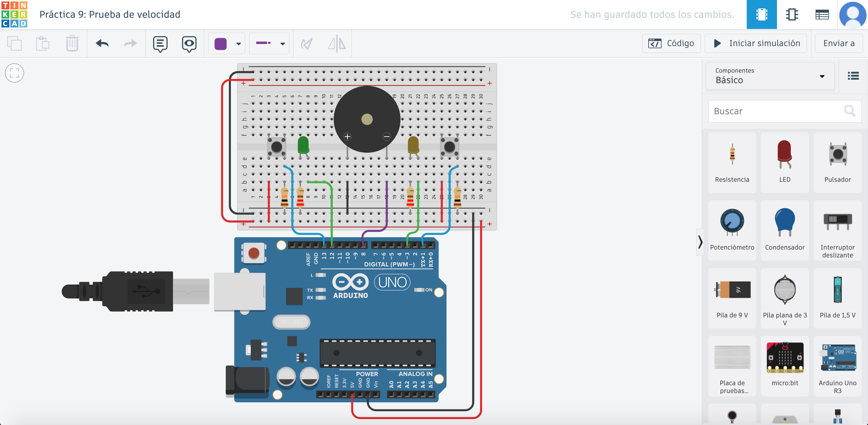This screenshot has width=868, height=425.
Task: Expand the Componentes Básico dropdown
Action: click(770, 76)
